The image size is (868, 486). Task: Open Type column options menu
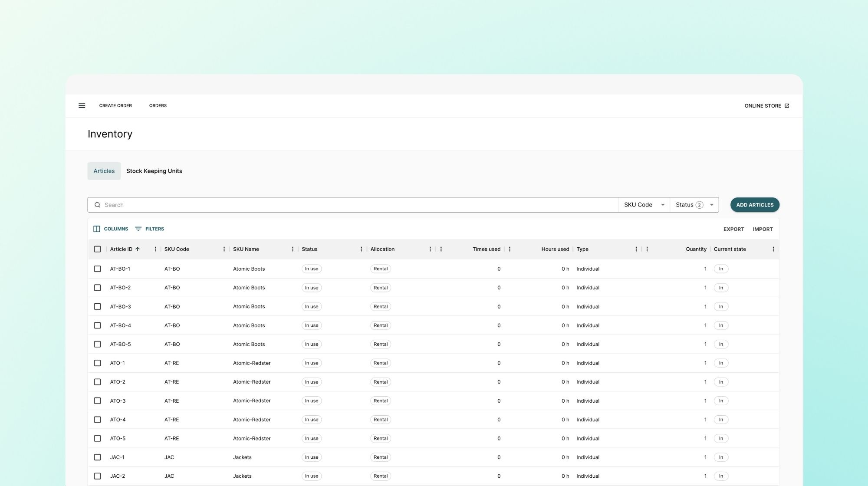[x=636, y=249]
